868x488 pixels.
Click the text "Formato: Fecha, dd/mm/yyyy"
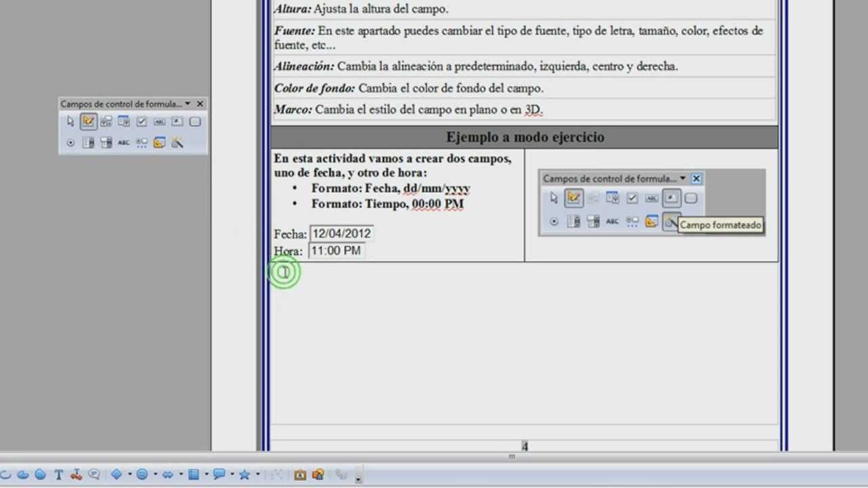click(391, 188)
